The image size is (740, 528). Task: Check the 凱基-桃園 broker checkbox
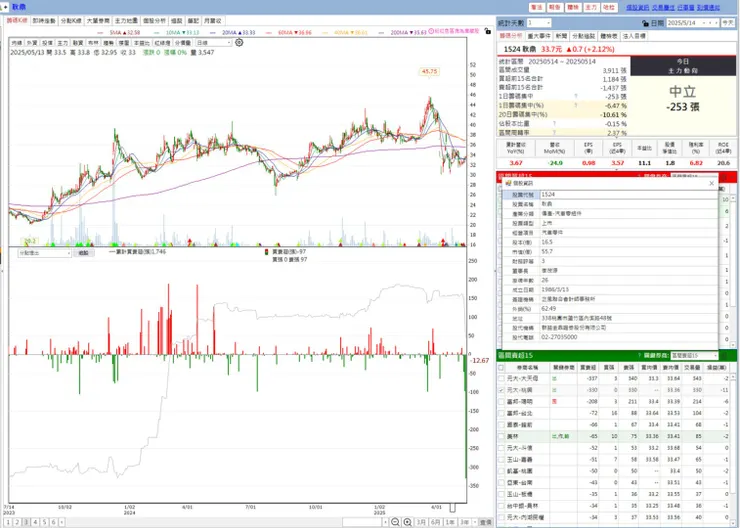[x=501, y=471]
